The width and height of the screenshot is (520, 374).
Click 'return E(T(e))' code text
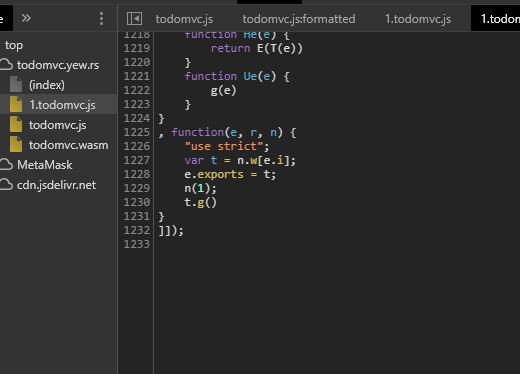[257, 49]
